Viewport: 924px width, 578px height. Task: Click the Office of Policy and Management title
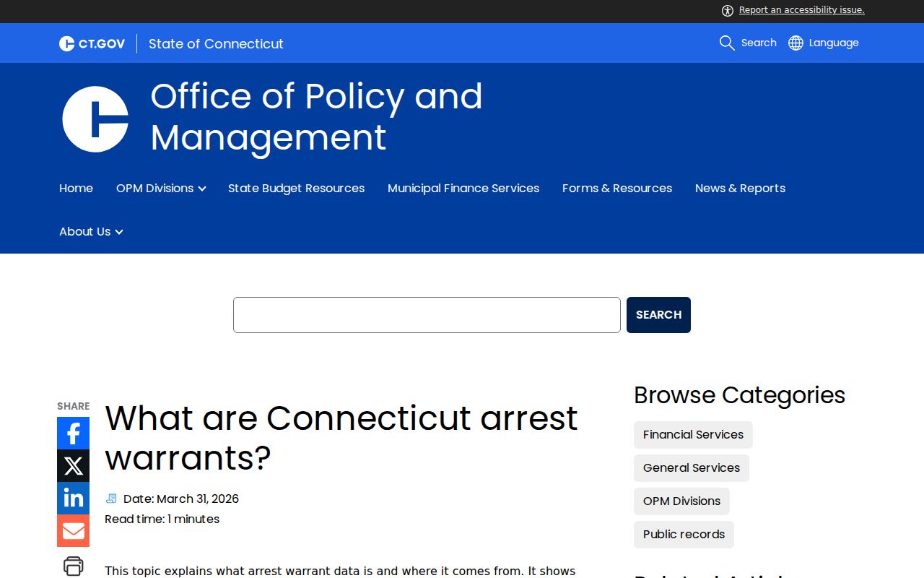(316, 117)
